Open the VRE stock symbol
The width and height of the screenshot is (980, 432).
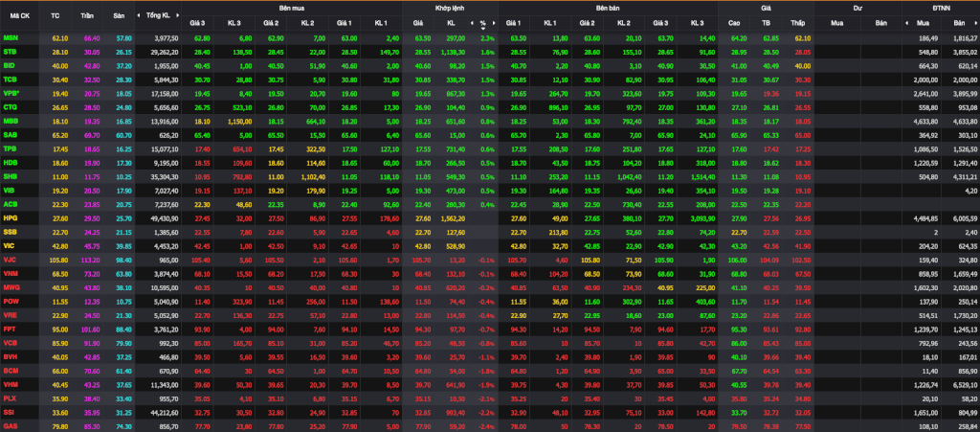(10, 314)
